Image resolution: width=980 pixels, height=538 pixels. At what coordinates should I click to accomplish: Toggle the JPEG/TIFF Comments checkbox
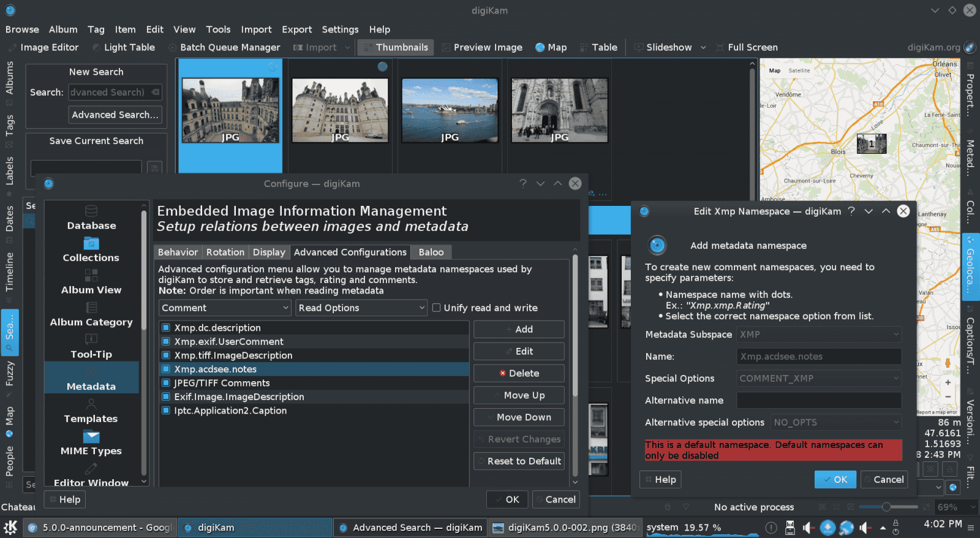(x=166, y=383)
